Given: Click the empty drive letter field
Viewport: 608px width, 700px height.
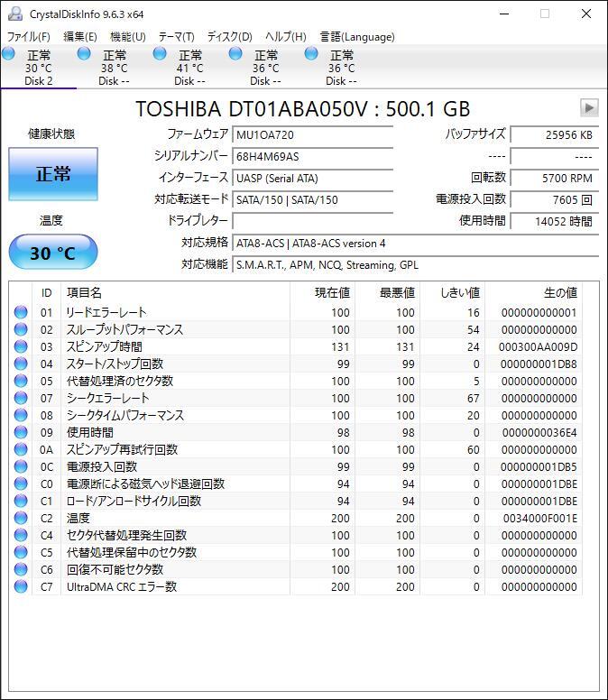Looking at the screenshot, I should click(312, 221).
